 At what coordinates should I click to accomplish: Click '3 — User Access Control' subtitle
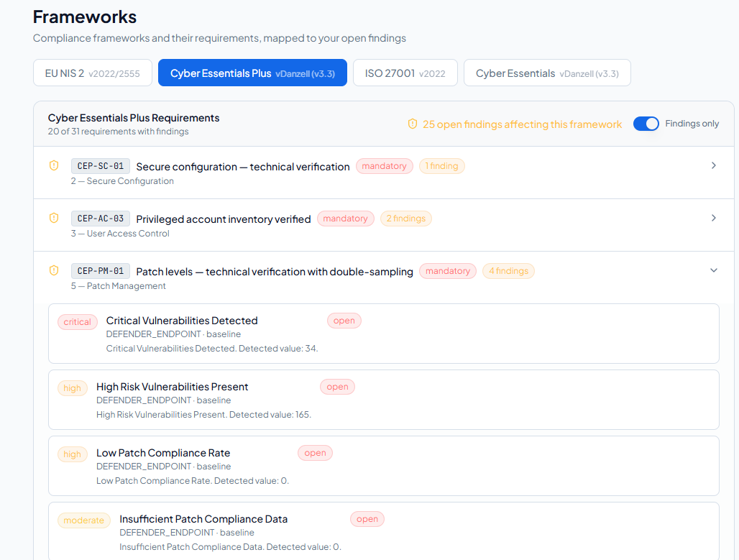120,234
